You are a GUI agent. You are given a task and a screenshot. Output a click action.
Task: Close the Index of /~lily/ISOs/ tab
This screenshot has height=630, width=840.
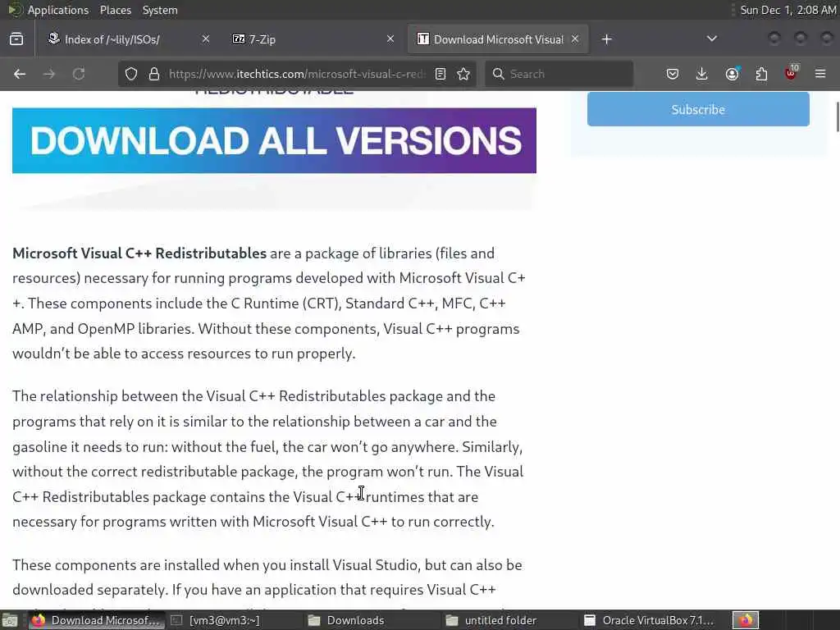(206, 39)
